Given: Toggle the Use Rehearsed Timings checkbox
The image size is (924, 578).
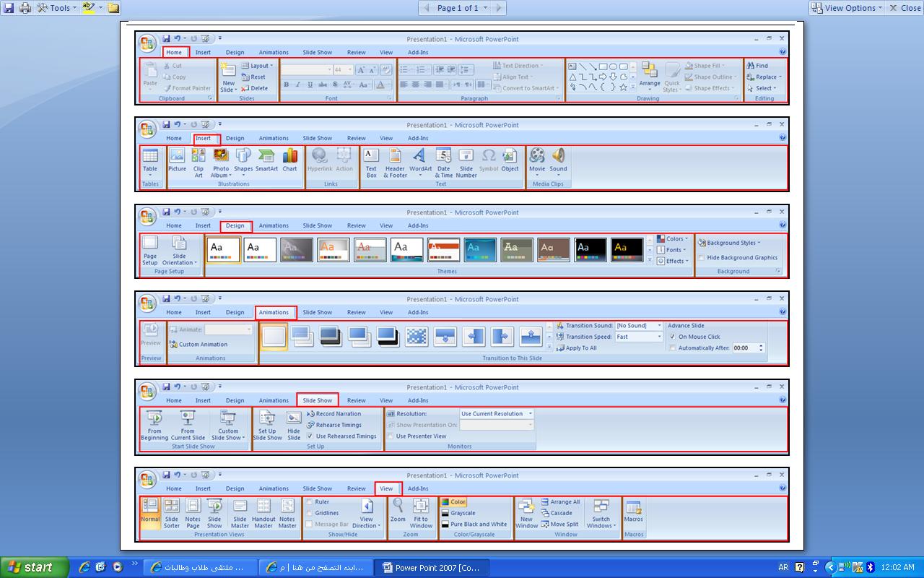Looking at the screenshot, I should (x=310, y=436).
